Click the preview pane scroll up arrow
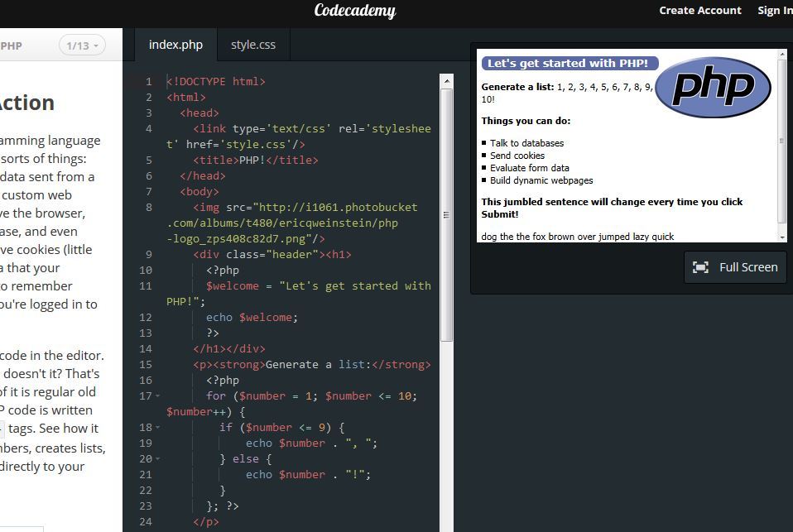Screen dimensions: 793x532 tap(782, 54)
